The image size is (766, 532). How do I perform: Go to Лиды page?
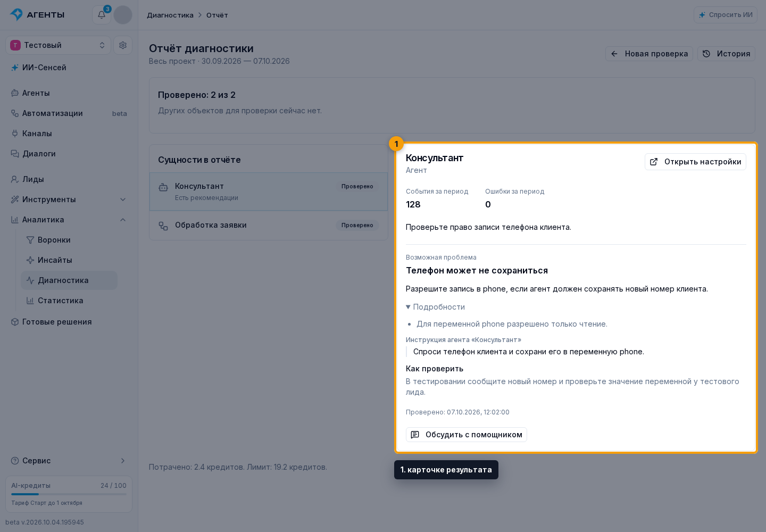pyautogui.click(x=69, y=179)
